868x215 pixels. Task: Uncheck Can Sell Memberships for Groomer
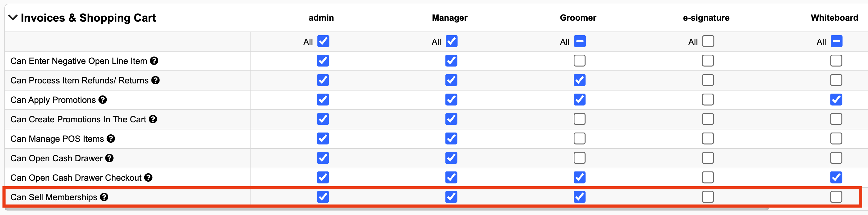tap(580, 197)
